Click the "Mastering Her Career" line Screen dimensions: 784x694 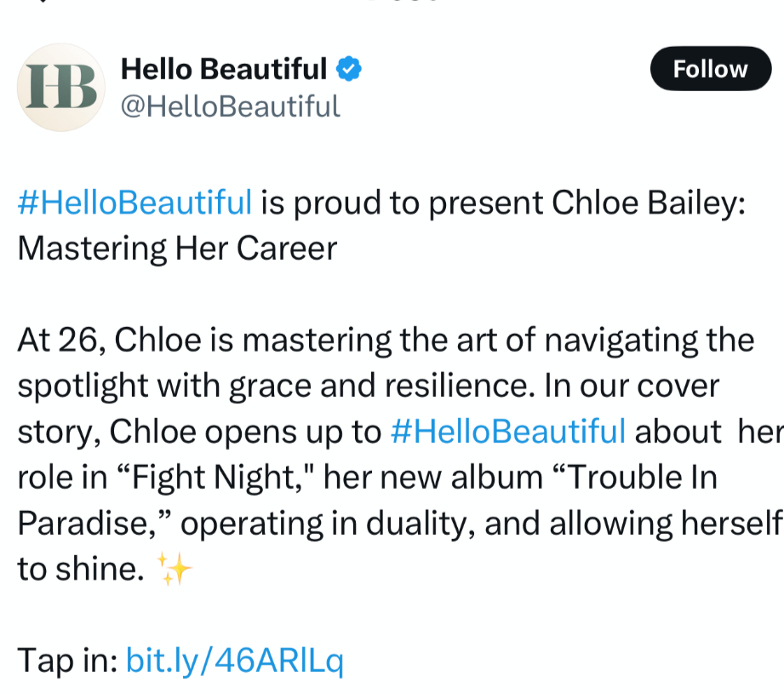(x=177, y=249)
